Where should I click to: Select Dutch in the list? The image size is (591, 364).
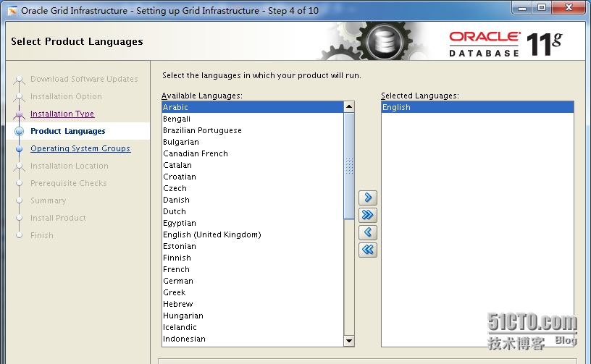(253, 211)
